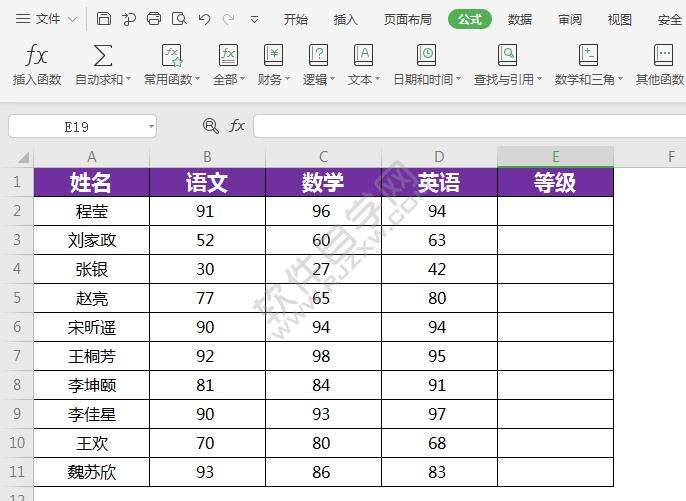Click the Select All corner triangle
The width and height of the screenshot is (686, 501).
point(23,157)
